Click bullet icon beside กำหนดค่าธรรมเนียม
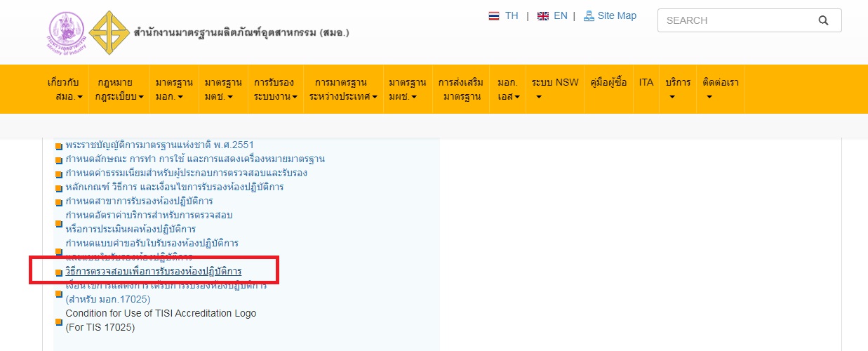The height and width of the screenshot is (351, 868). click(x=59, y=175)
